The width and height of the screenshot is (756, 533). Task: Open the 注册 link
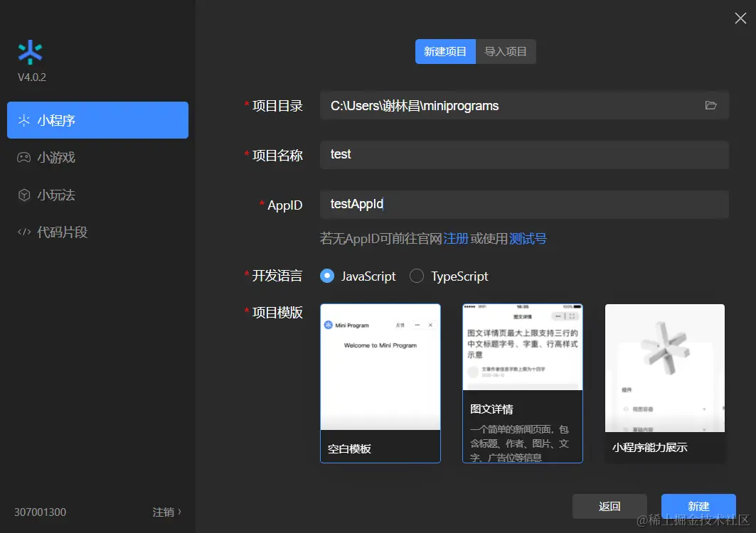tap(456, 239)
